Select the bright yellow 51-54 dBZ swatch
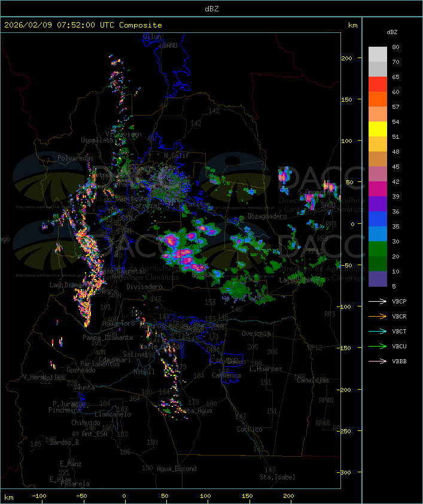This screenshot has width=423, height=504. click(378, 129)
